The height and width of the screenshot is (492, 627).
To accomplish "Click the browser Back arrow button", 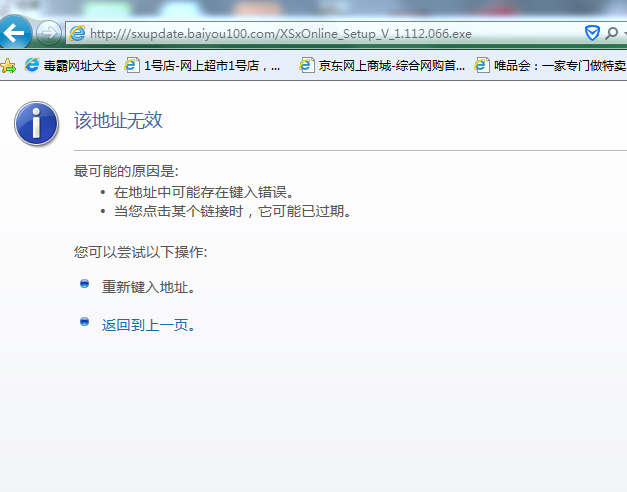I will (14, 33).
